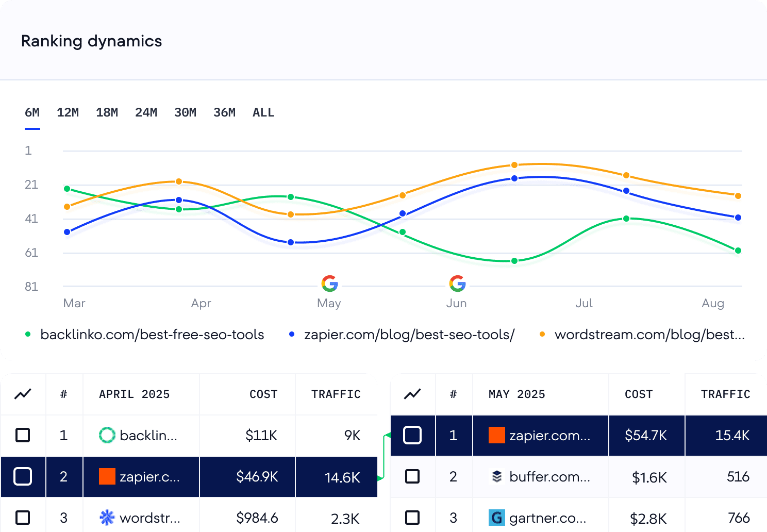Toggle the wordstream.com/blog/best... legend entry
The image size is (767, 532).
(x=642, y=335)
